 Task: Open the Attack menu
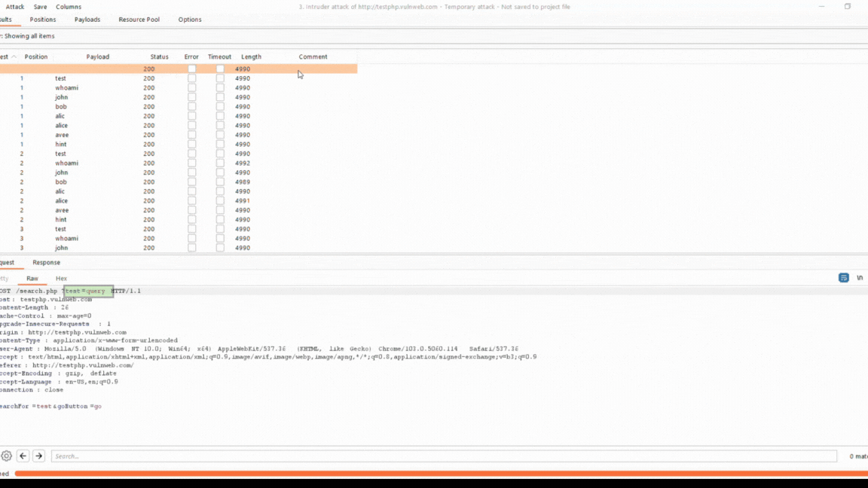(x=15, y=7)
